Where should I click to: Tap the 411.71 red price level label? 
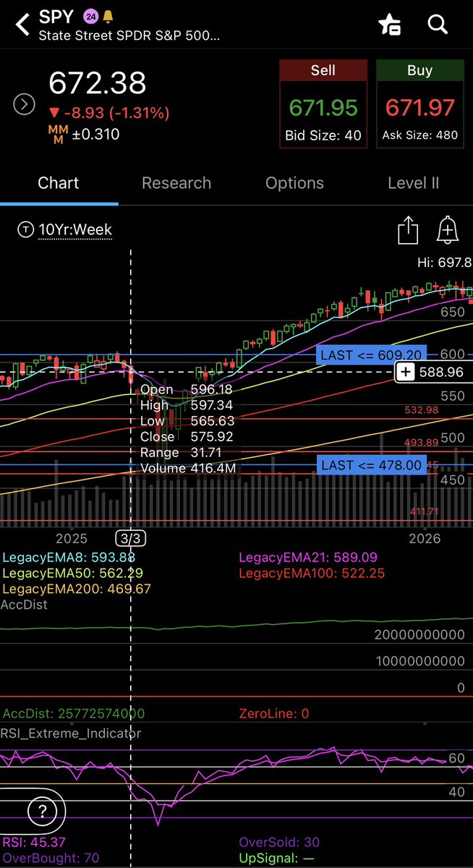point(423,511)
